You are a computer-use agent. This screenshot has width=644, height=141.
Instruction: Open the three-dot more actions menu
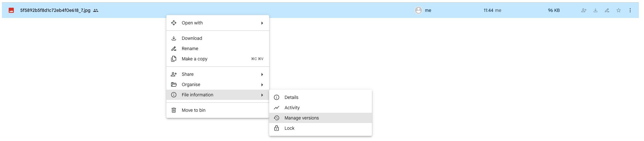630,10
